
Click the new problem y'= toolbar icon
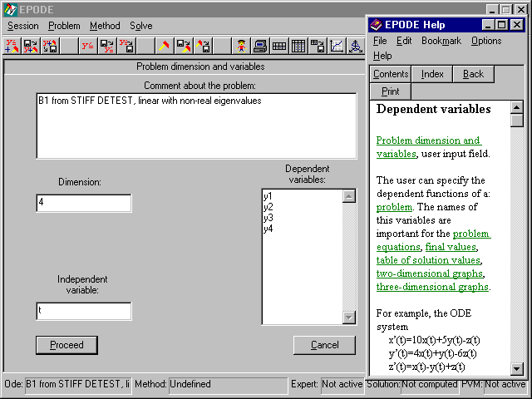pyautogui.click(x=87, y=47)
